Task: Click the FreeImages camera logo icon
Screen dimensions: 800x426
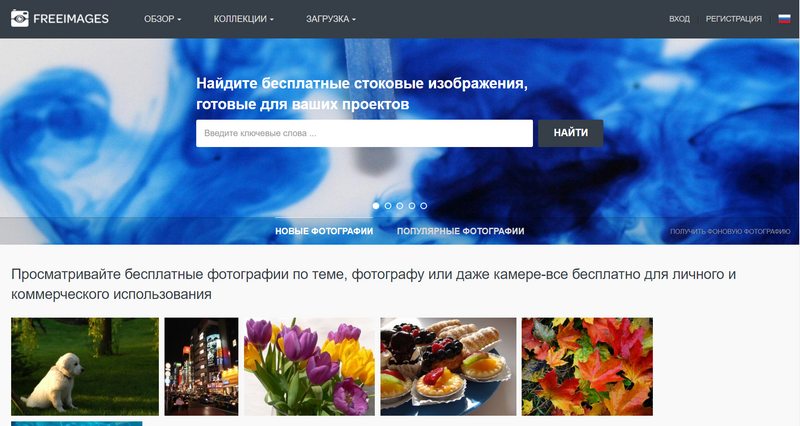Action: point(20,18)
